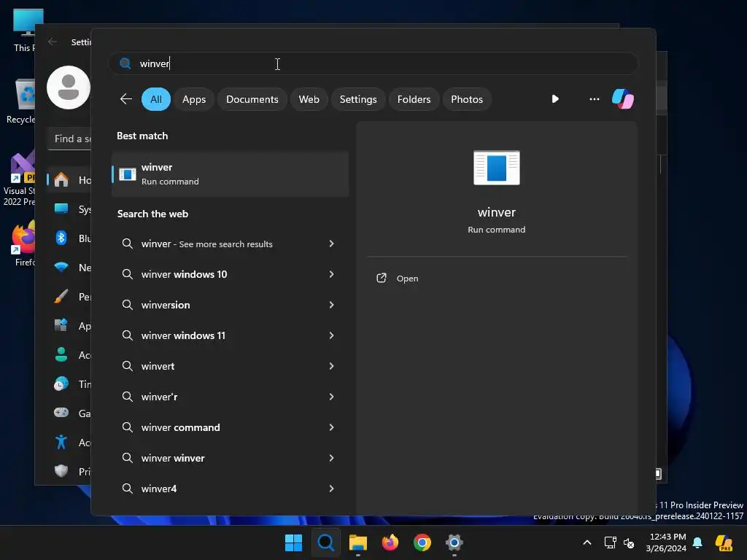Click the System monitor icon in Settings
Screen dimensions: 747x560
coord(61,209)
